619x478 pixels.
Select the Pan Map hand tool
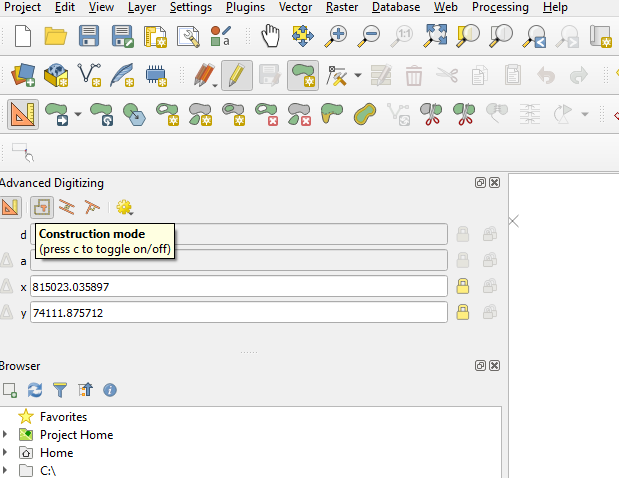(x=270, y=37)
